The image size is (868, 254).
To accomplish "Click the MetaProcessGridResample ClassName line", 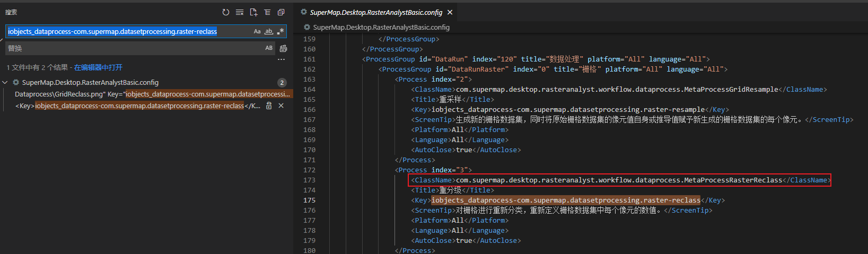I will (619, 89).
